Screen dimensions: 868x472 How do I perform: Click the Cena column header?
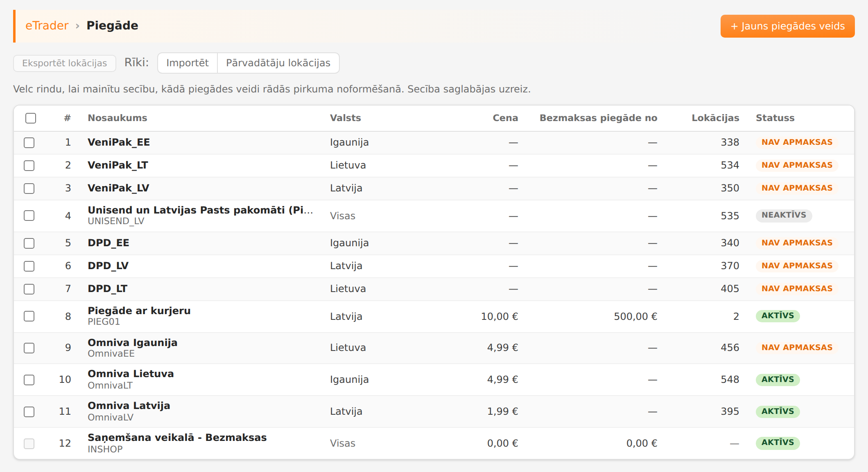(505, 118)
